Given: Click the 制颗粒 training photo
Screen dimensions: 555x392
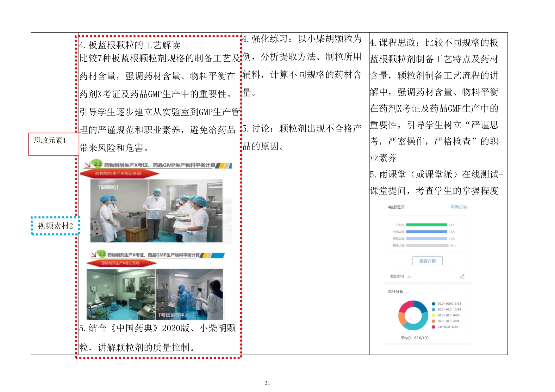Looking at the screenshot, I should point(156,211).
